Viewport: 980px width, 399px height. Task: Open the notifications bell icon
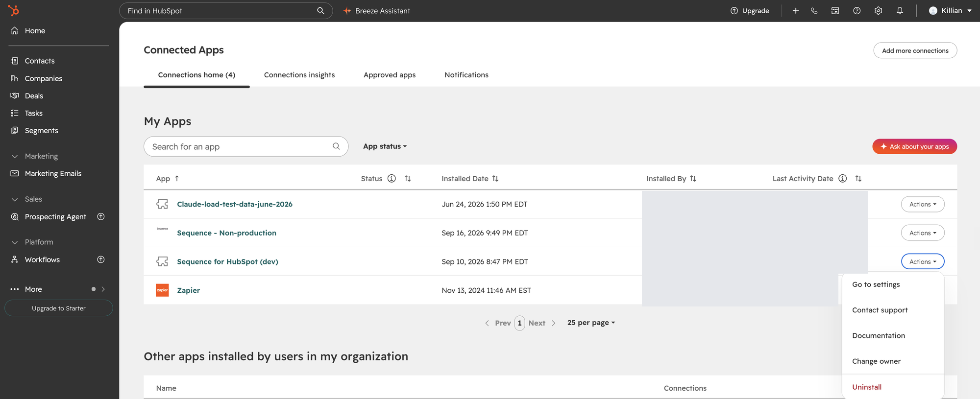900,11
